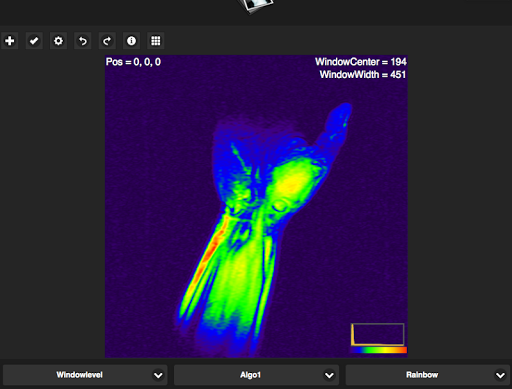Click the Pos = 0, 0, 0 label
The width and height of the screenshot is (512, 389).
click(x=133, y=62)
